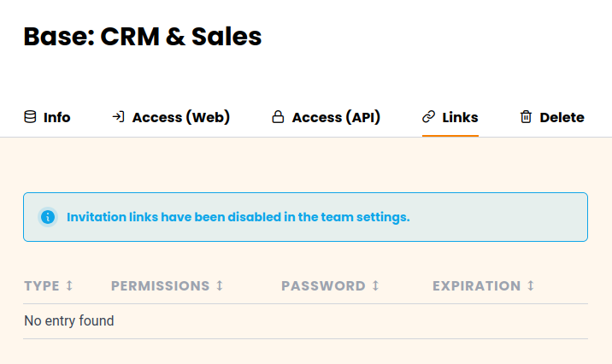This screenshot has height=364, width=612.
Task: Select the Links tab label
Action: tap(460, 117)
